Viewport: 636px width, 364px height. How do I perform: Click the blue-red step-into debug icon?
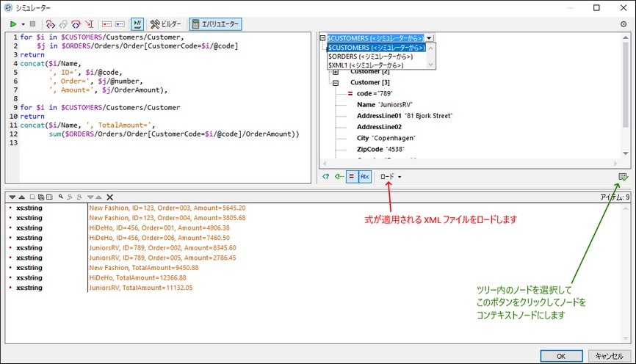click(50, 24)
